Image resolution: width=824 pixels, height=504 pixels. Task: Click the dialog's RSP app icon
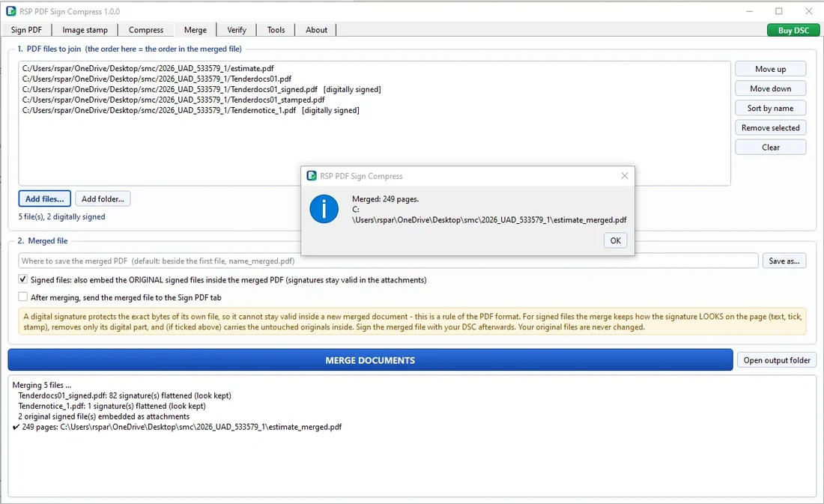pos(312,176)
